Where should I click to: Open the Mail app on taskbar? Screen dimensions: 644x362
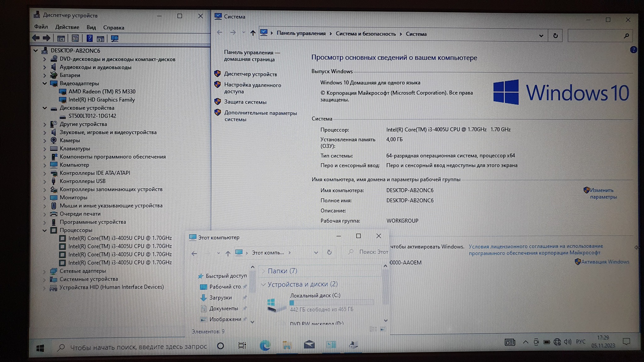[309, 345]
